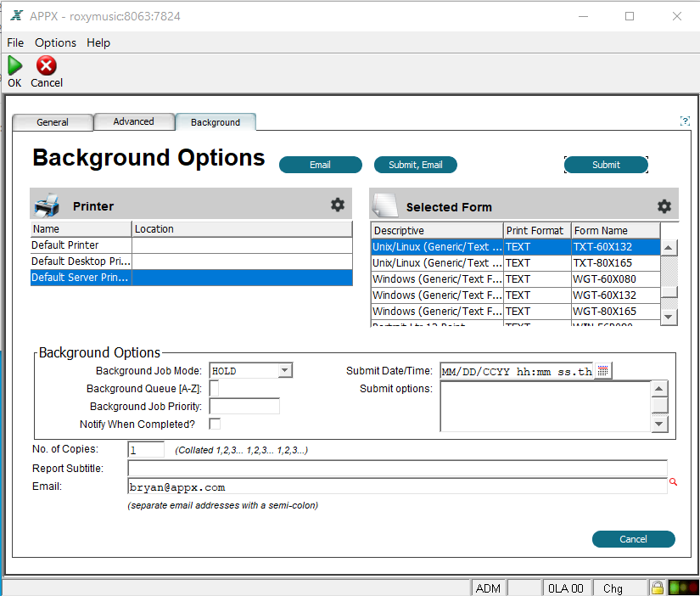
Task: Open Selected Form gear settings
Action: tap(664, 206)
